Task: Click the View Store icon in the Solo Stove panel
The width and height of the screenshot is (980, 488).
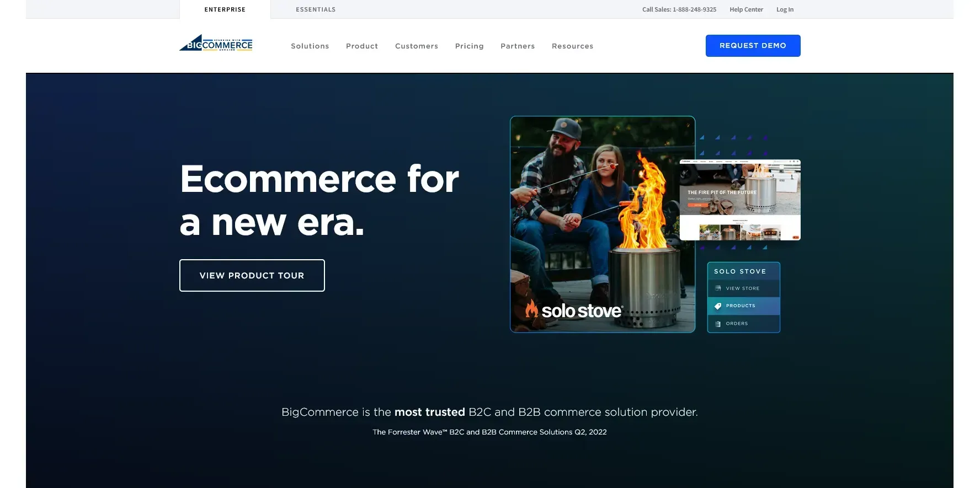Action: pos(718,288)
